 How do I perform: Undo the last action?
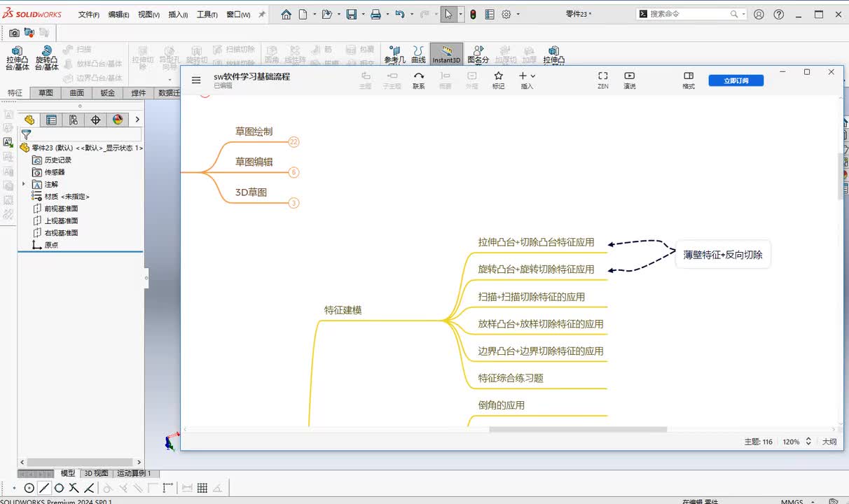point(399,14)
